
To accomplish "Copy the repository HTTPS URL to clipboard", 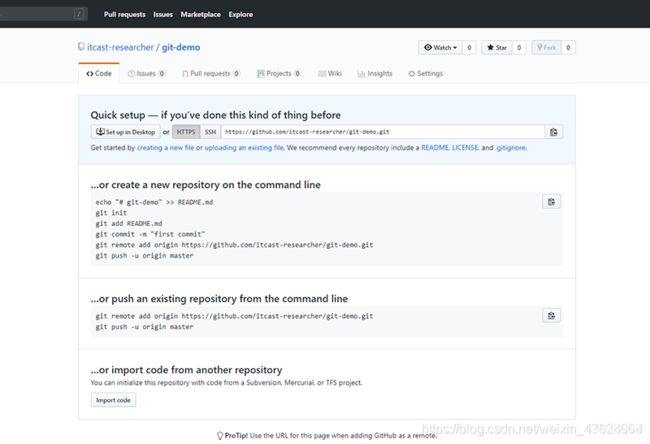I will (553, 132).
